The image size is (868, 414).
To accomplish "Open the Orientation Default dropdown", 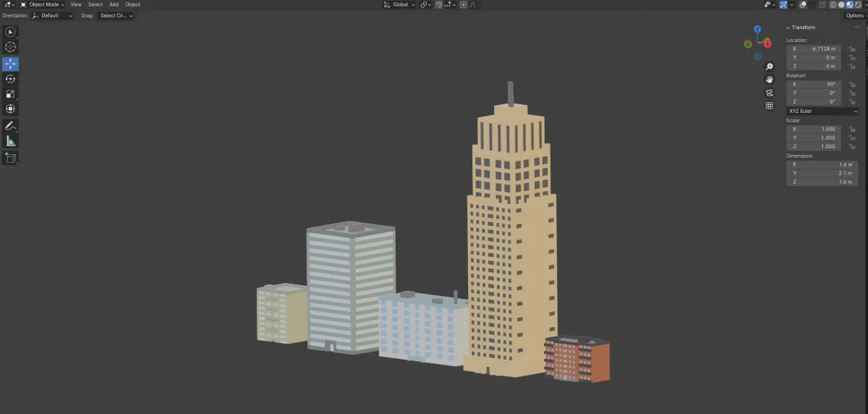I will pos(53,15).
